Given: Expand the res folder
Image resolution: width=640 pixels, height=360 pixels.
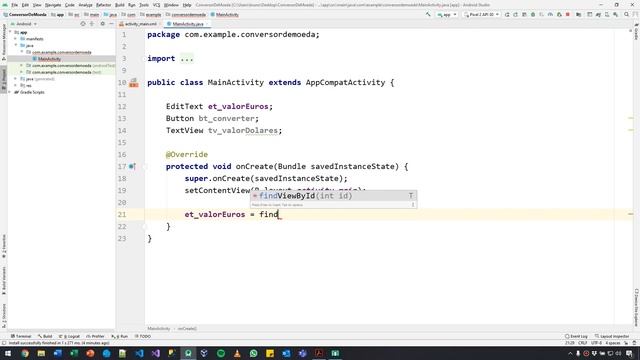Looking at the screenshot, I should [x=16, y=85].
